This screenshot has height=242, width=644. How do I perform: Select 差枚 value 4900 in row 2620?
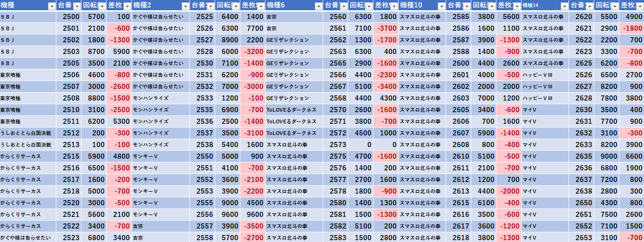pyautogui.click(x=632, y=16)
